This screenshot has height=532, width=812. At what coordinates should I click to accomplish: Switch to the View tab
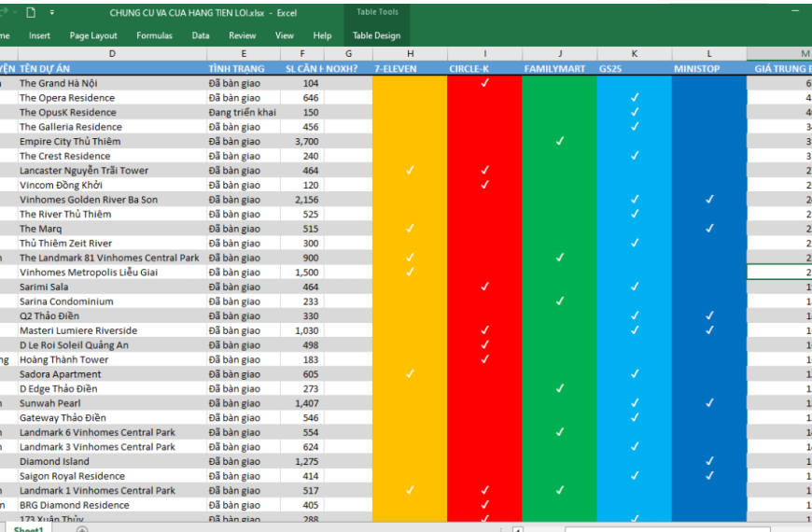285,35
